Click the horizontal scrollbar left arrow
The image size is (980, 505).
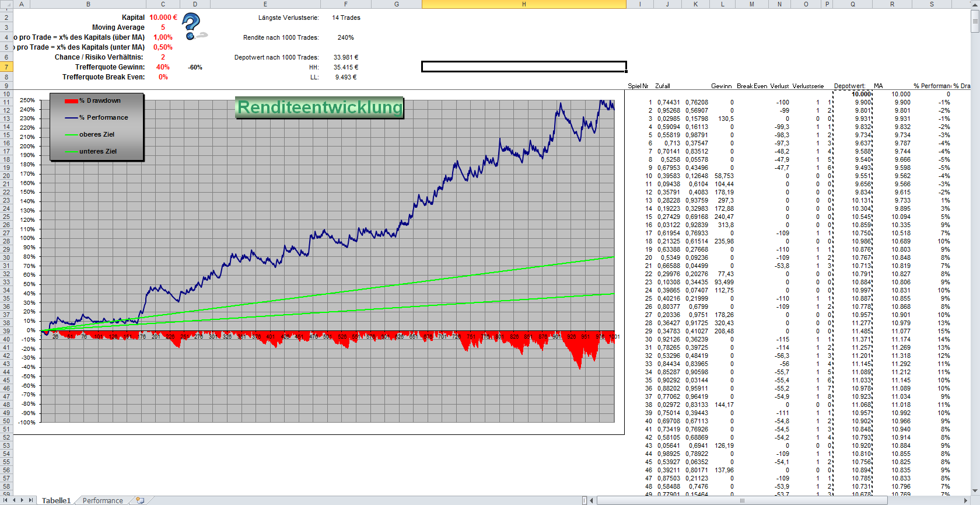592,500
